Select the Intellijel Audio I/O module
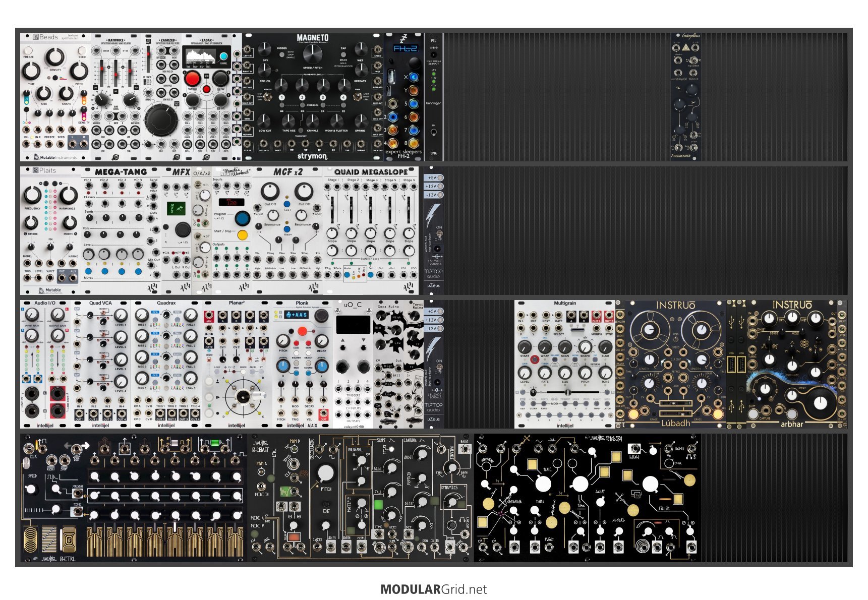 coord(45,365)
